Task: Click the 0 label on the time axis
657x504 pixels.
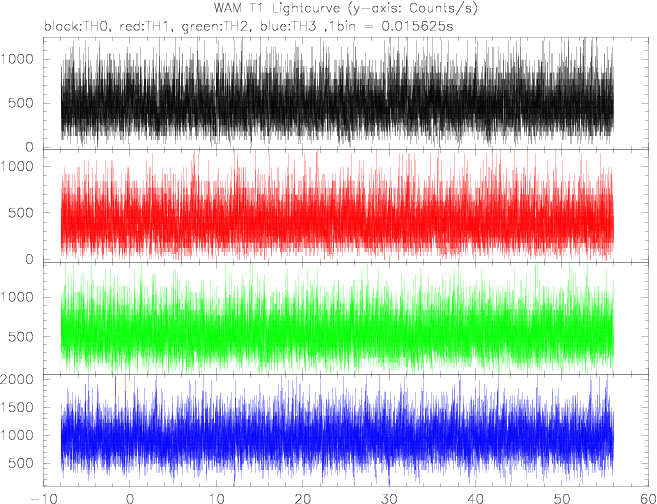Action: coord(130,499)
